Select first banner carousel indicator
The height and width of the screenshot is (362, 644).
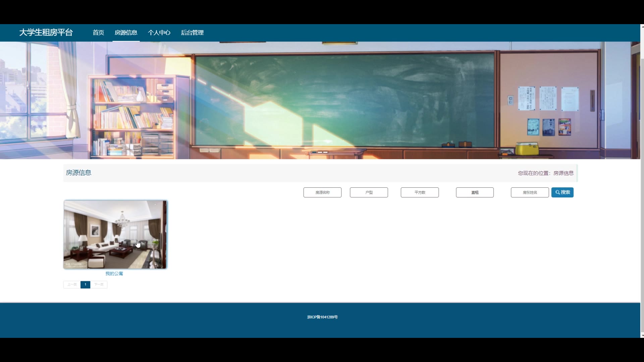(x=314, y=152)
